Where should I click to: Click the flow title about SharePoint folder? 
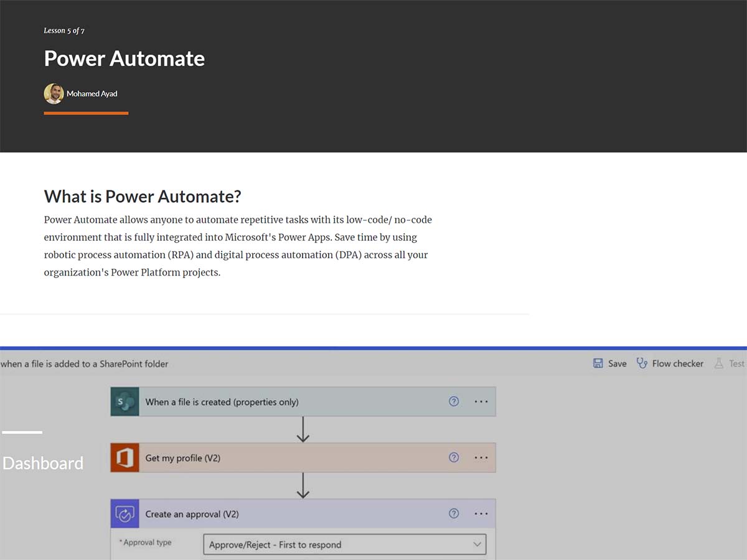[84, 364]
